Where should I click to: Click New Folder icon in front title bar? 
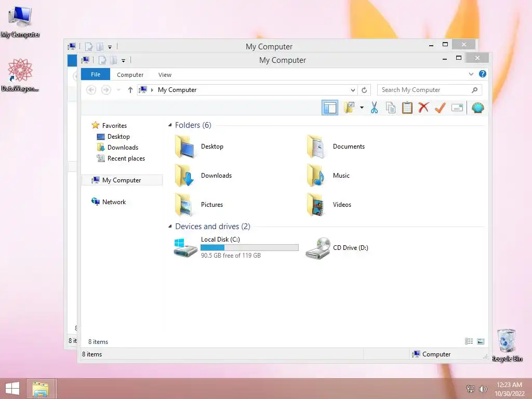click(114, 60)
